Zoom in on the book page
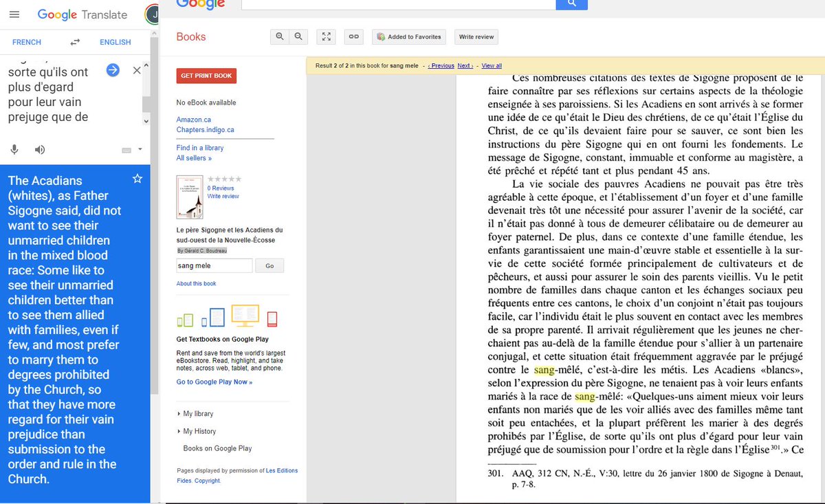Viewport: 825px width, 504px height. 280,36
